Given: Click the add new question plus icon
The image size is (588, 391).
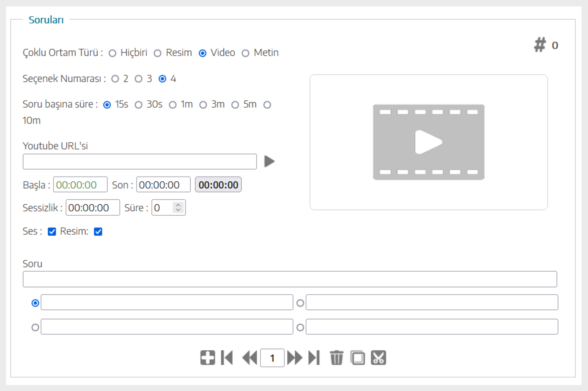Looking at the screenshot, I should coord(207,358).
